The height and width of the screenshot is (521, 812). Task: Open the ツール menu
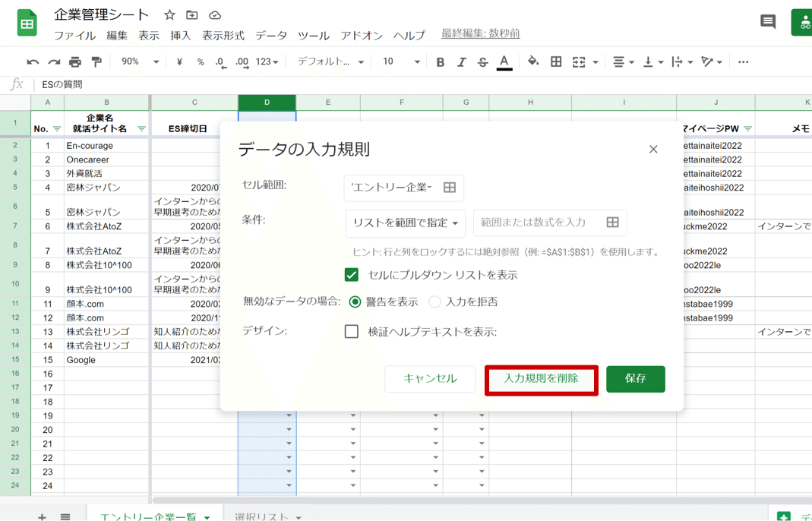coord(313,36)
